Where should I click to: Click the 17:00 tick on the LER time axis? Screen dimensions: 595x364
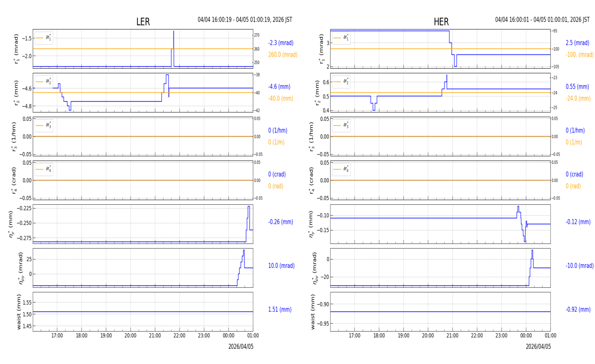[57, 336]
